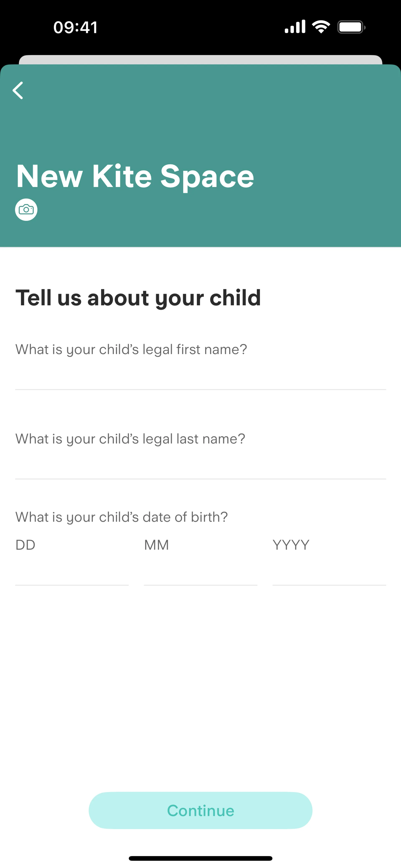Click the date of birth question label

coord(121,517)
